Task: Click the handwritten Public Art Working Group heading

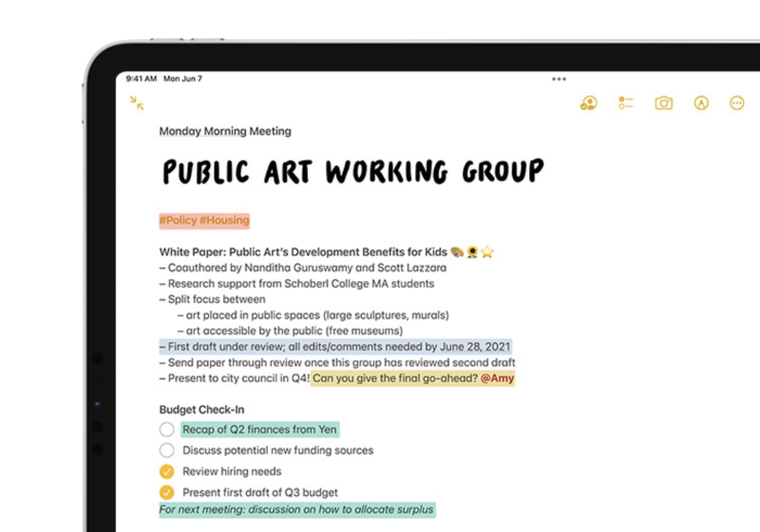Action: 352,172
